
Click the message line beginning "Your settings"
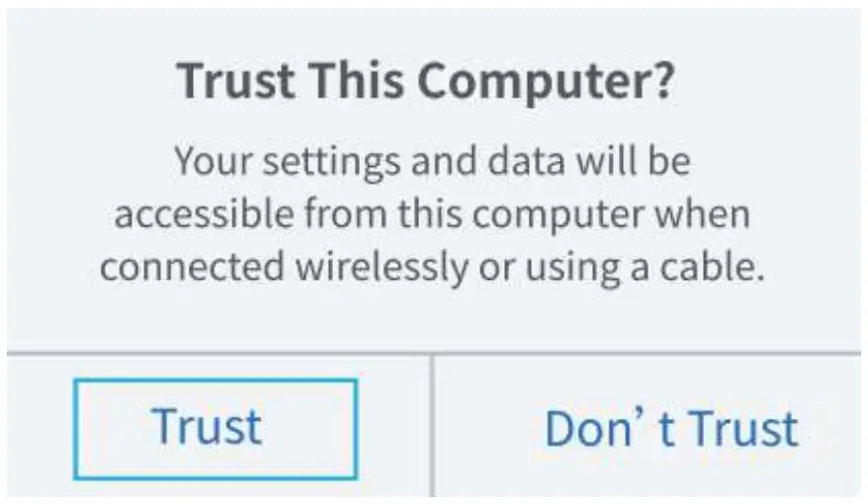click(432, 161)
